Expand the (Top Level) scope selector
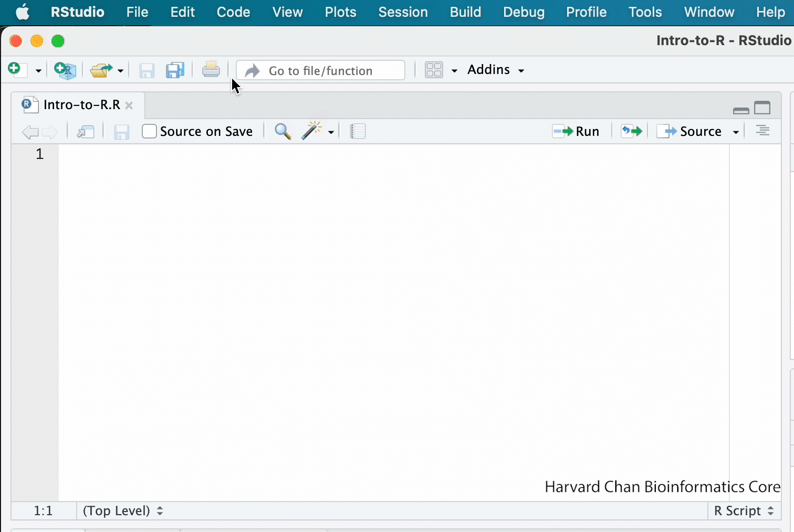 coord(123,510)
